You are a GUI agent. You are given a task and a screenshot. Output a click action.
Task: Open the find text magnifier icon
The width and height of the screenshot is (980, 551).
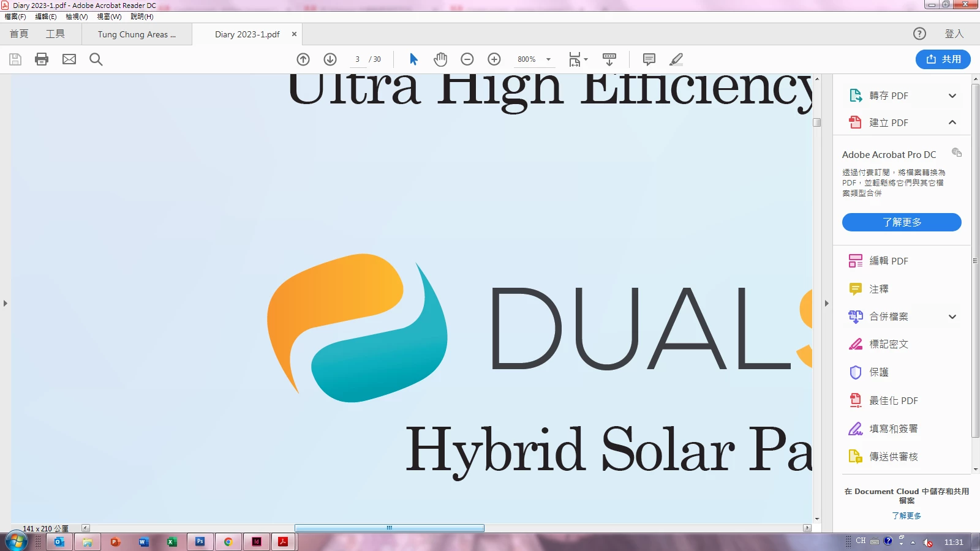click(x=96, y=59)
